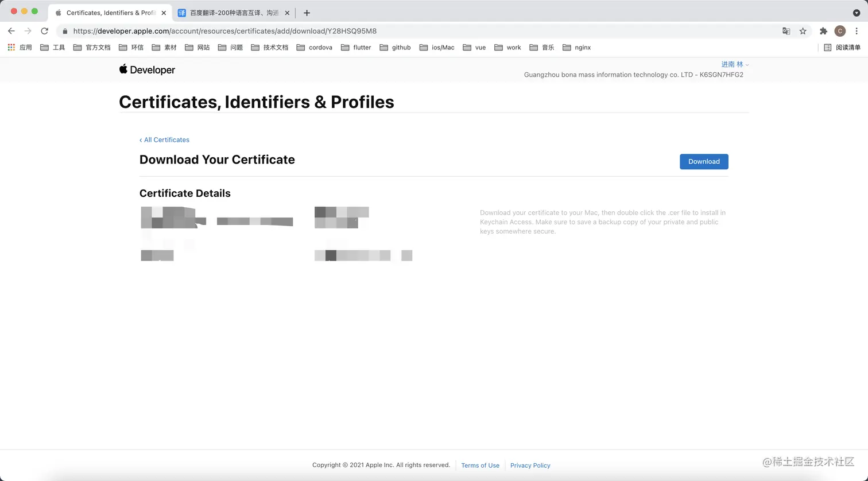This screenshot has width=868, height=481.
Task: Open the 网站 bookmark folder
Action: tap(197, 48)
